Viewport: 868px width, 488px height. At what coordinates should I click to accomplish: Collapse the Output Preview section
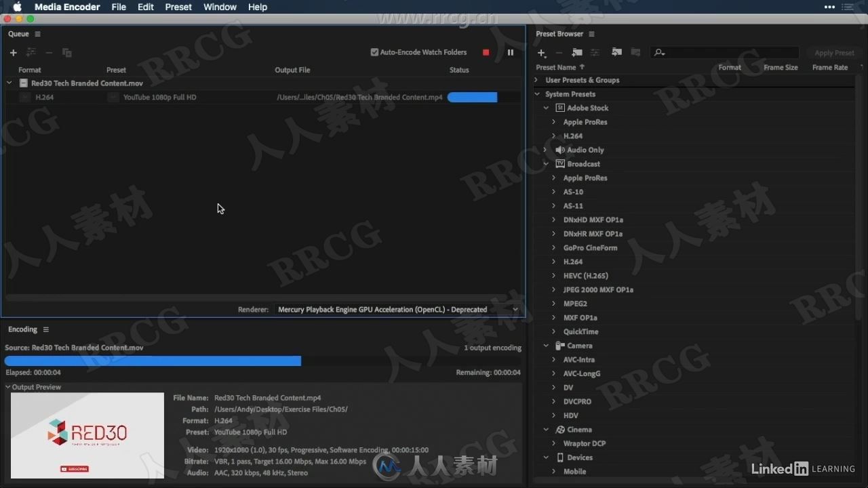[x=8, y=387]
